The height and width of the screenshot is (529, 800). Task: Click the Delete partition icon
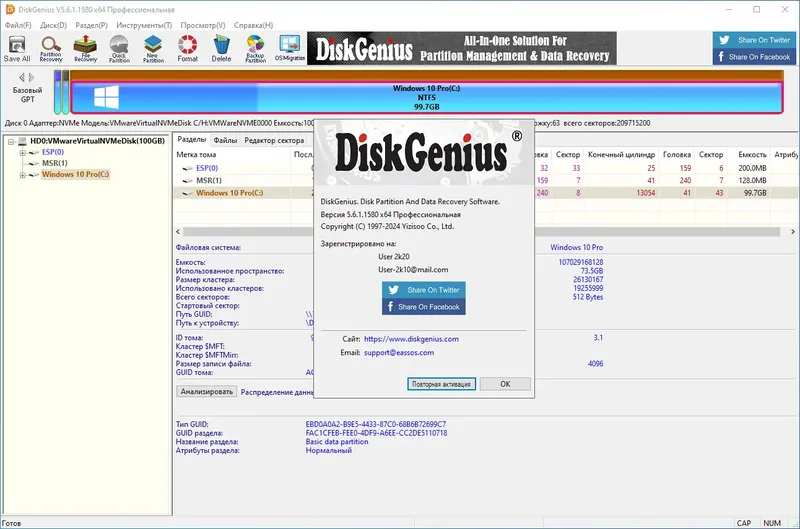[x=221, y=49]
